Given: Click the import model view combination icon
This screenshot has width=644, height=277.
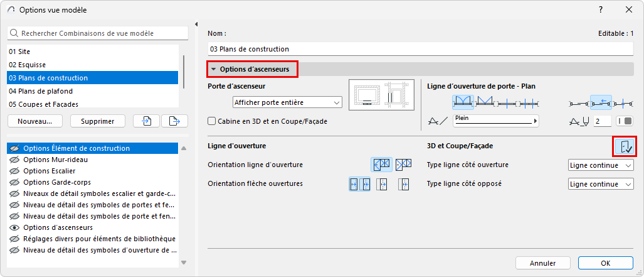Looking at the screenshot, I should pyautogui.click(x=147, y=121).
